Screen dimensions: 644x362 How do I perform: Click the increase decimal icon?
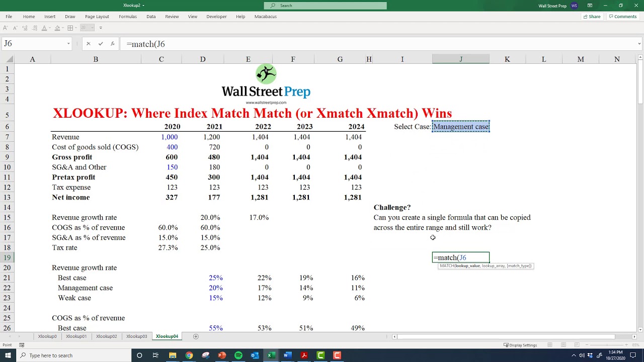tap(25, 28)
